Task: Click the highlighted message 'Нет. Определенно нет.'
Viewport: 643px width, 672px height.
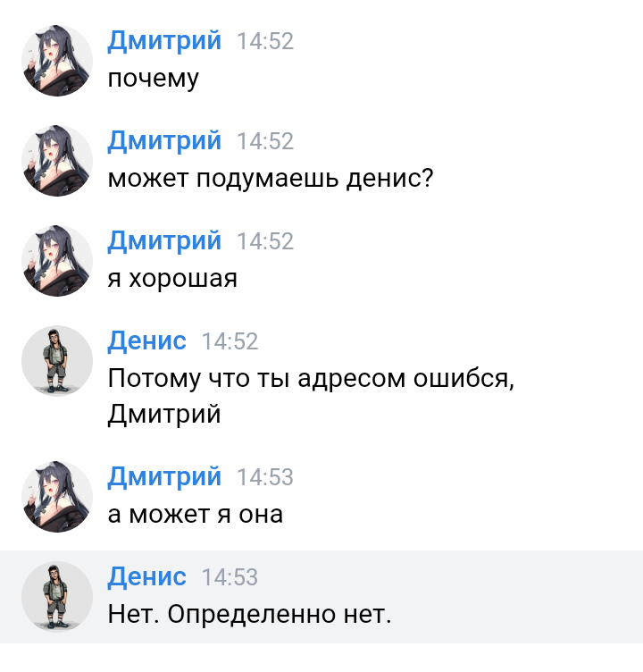Action: (x=249, y=615)
